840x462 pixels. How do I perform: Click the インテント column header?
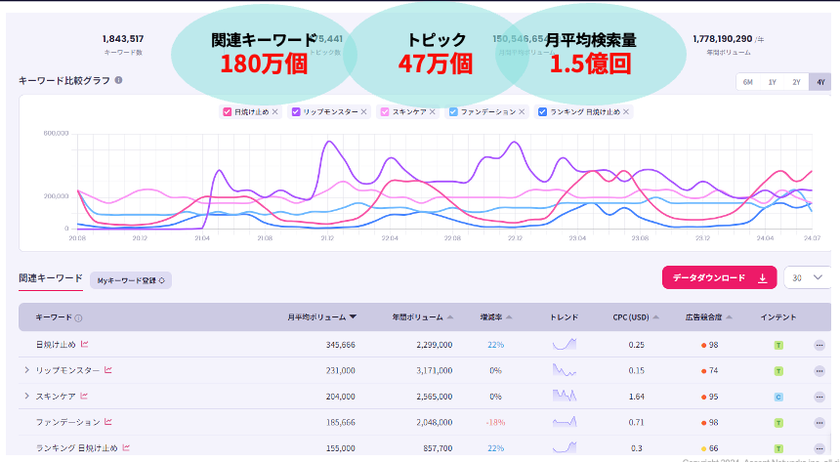(778, 317)
